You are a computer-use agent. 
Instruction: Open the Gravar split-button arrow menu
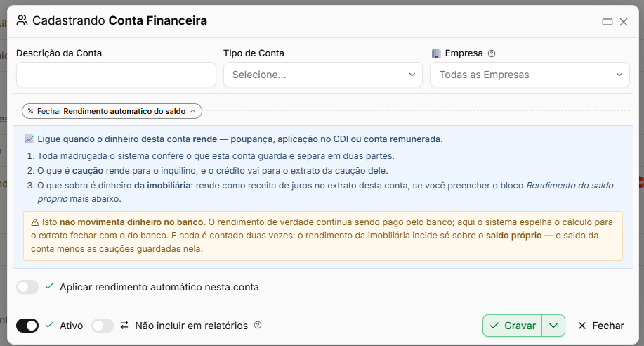click(553, 326)
